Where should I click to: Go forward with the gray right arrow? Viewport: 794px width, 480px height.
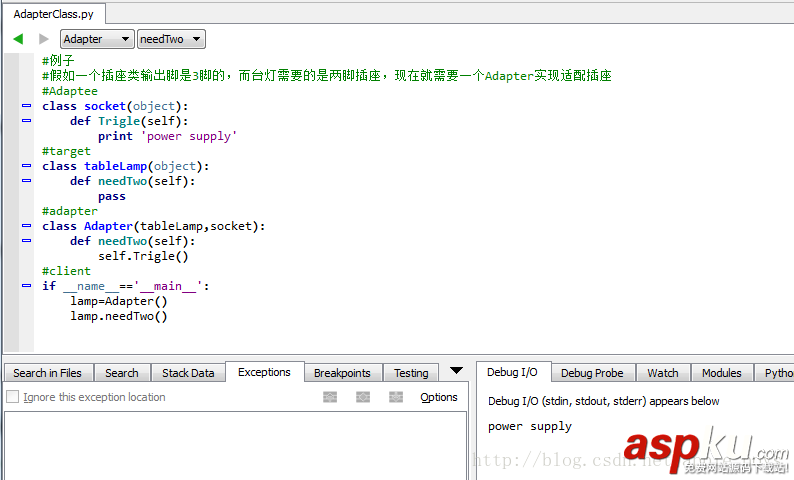pyautogui.click(x=44, y=39)
